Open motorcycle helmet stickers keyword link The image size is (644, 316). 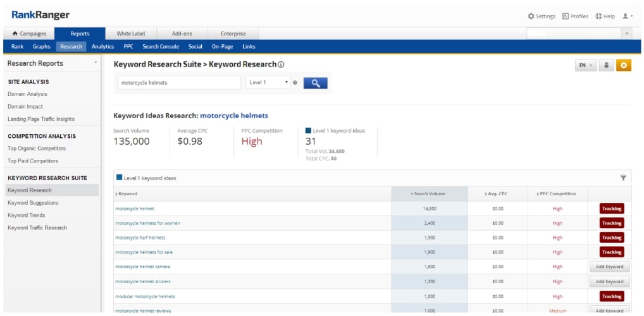143,281
